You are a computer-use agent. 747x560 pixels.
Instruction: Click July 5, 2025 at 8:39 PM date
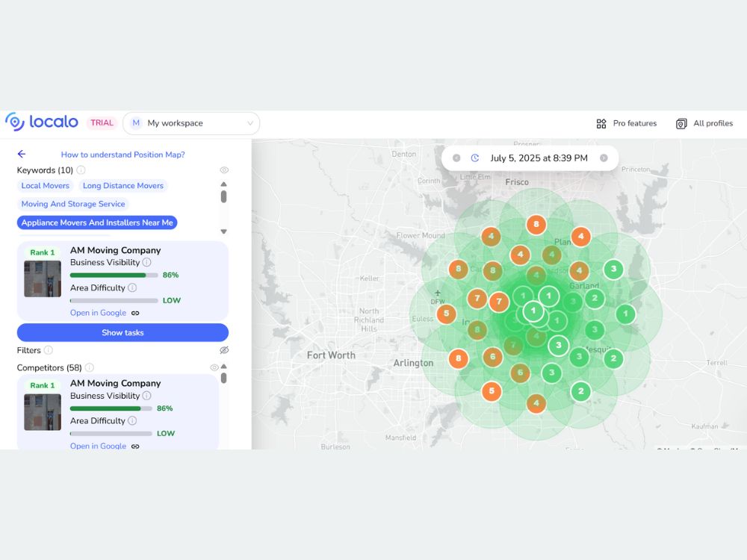click(x=539, y=158)
